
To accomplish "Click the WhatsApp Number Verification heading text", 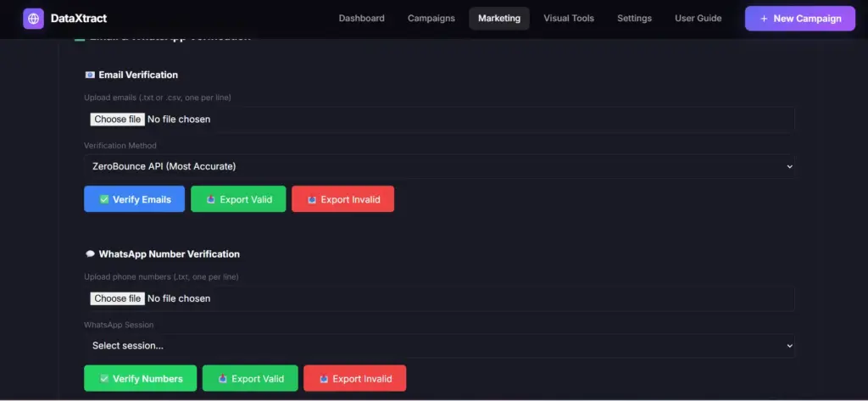I will [x=170, y=254].
